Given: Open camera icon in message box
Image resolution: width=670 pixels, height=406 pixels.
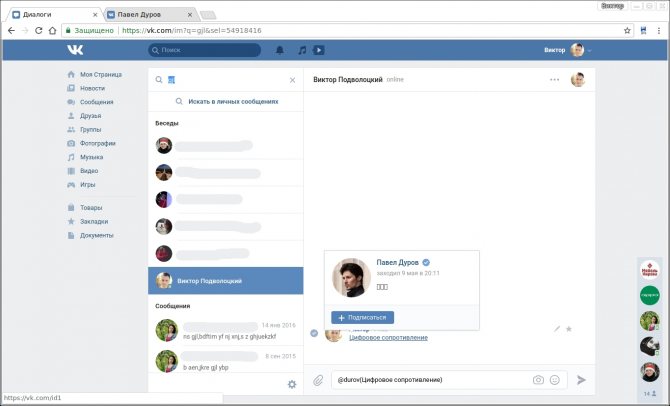Looking at the screenshot, I should pyautogui.click(x=538, y=380).
